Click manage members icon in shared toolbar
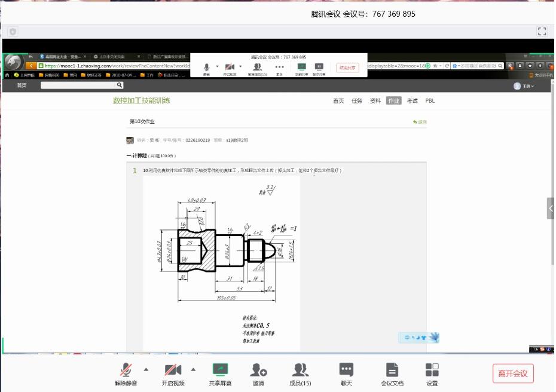The width and height of the screenshot is (556, 392). 258,67
